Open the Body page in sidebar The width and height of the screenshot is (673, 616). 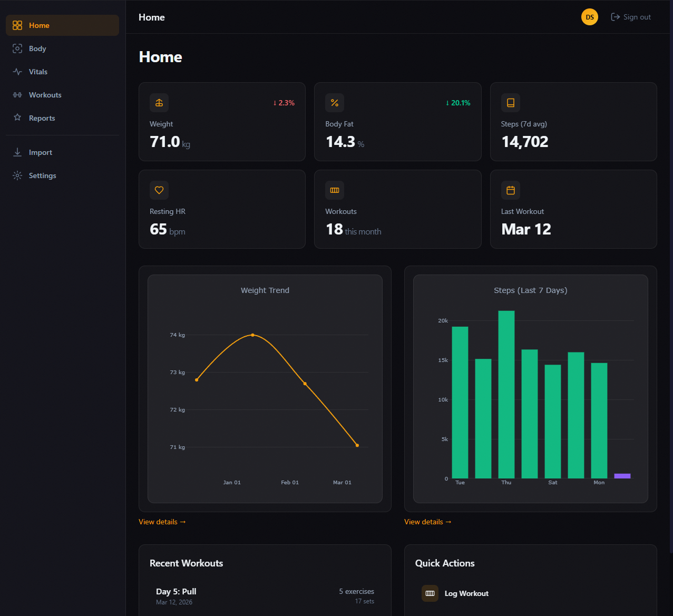[37, 48]
